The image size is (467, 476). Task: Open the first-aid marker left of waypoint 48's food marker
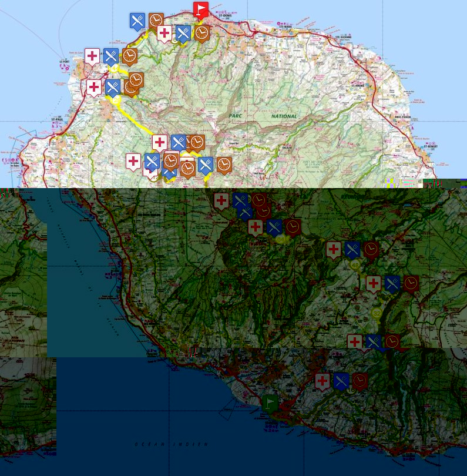tap(334, 250)
